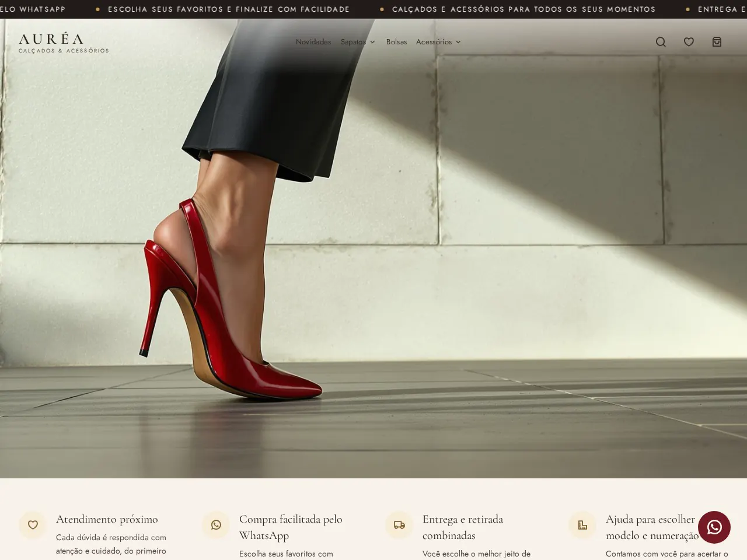Click the 'Entrega e retirada combinadas' heading
747x560 pixels.
(x=463, y=527)
